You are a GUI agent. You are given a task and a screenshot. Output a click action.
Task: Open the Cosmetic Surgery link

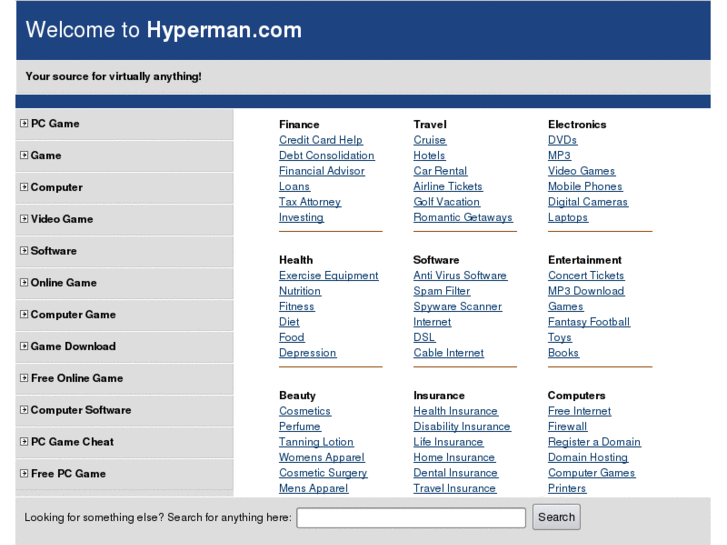point(323,473)
